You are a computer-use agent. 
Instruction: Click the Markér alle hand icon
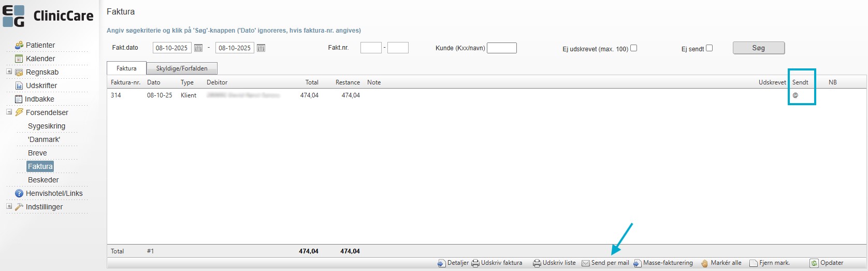coord(704,263)
